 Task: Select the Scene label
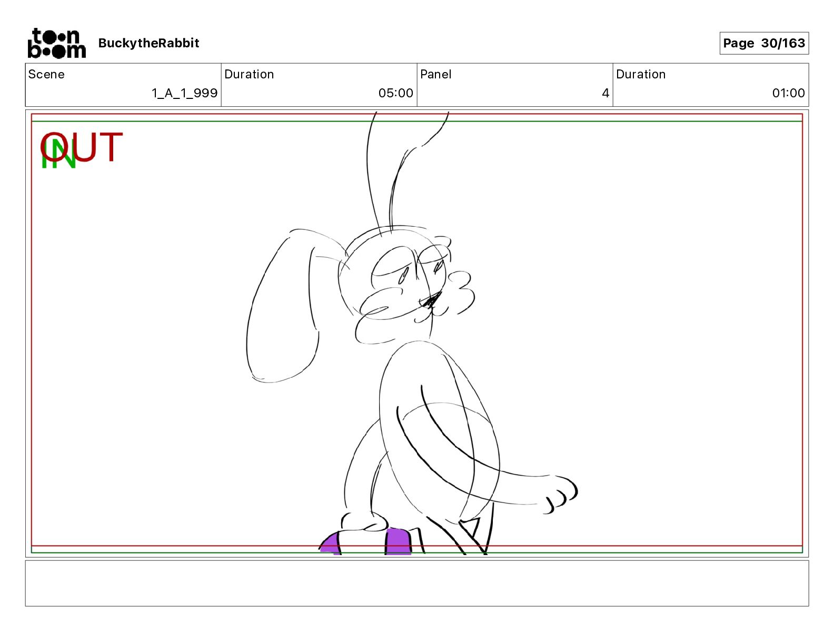[x=46, y=74]
